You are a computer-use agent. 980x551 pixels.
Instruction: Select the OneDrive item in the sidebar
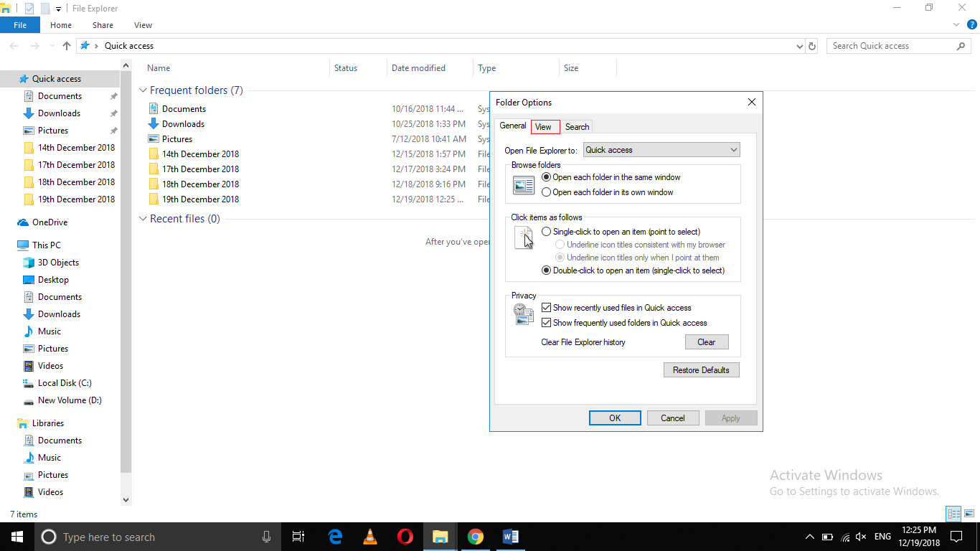click(47, 222)
